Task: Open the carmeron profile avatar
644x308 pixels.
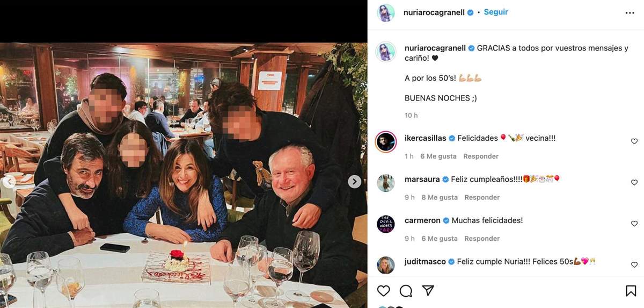Action: pyautogui.click(x=386, y=224)
